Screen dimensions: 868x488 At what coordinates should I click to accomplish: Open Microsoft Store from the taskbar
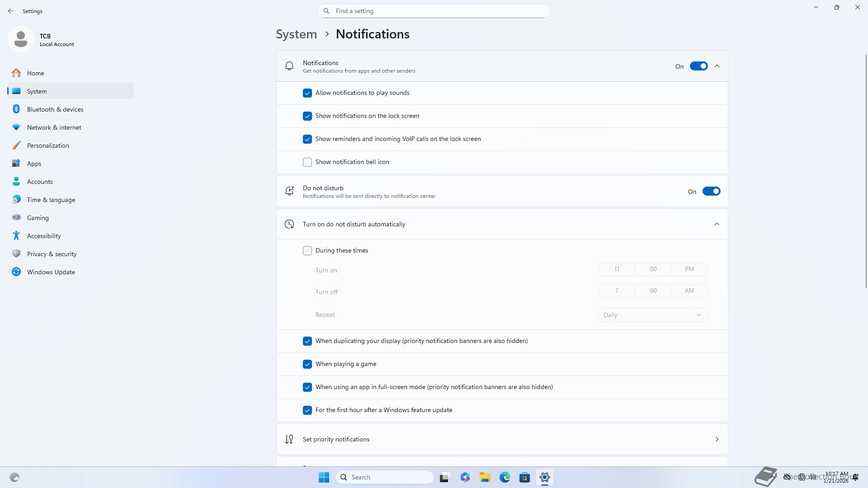(x=524, y=477)
